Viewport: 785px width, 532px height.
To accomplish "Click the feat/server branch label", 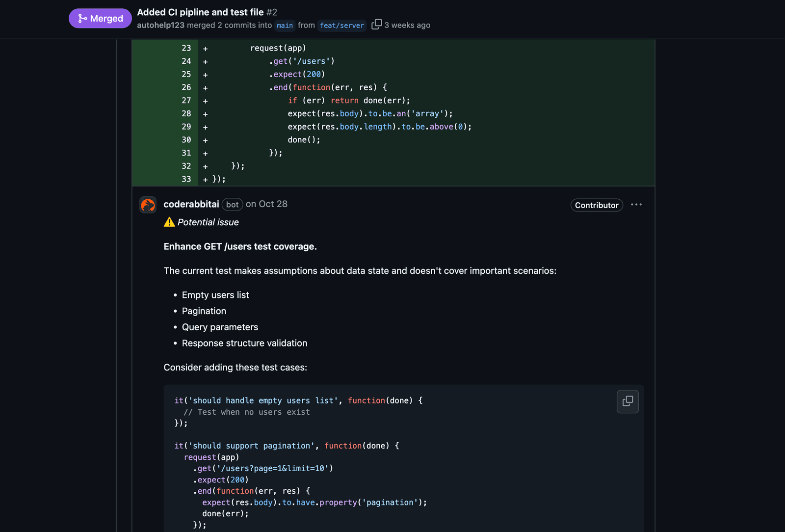I will click(x=341, y=26).
